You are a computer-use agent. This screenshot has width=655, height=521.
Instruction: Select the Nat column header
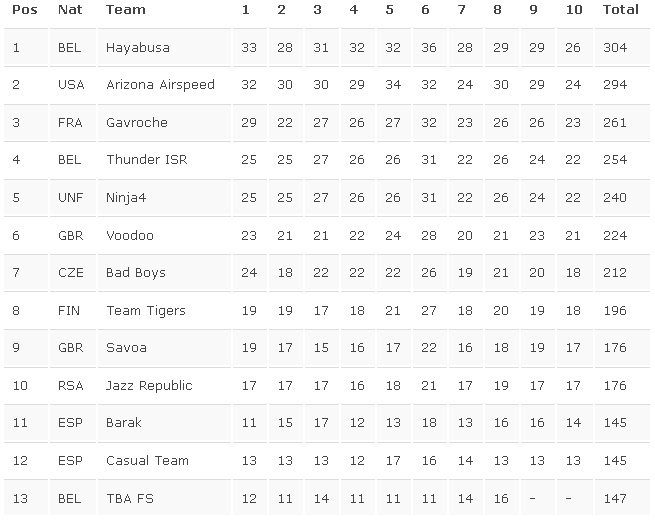point(70,10)
